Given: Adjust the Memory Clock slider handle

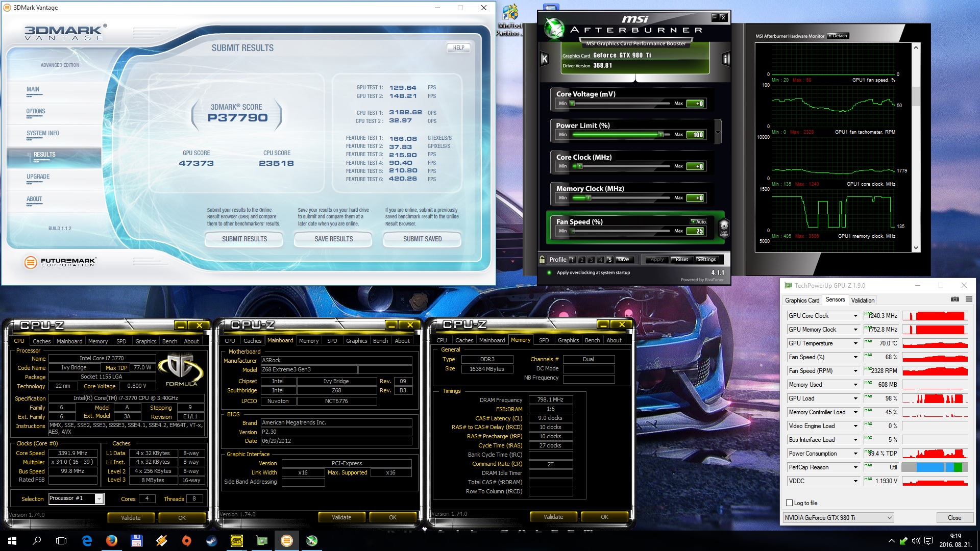Looking at the screenshot, I should 589,197.
